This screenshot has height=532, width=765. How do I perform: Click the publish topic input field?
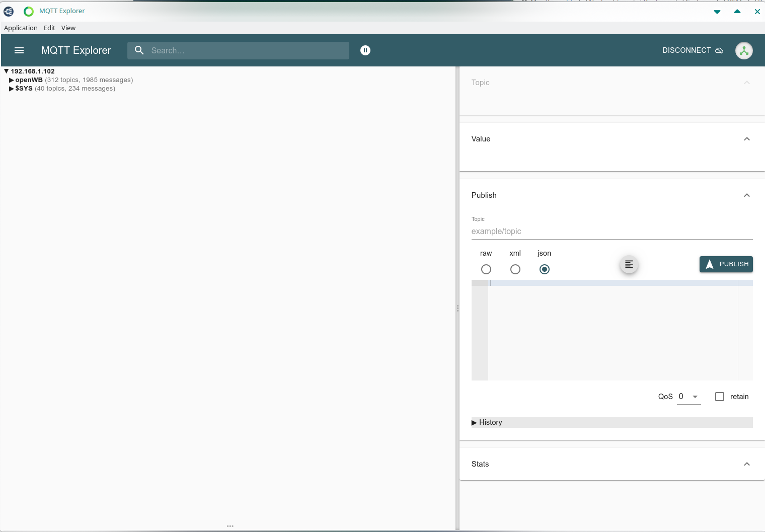point(612,232)
